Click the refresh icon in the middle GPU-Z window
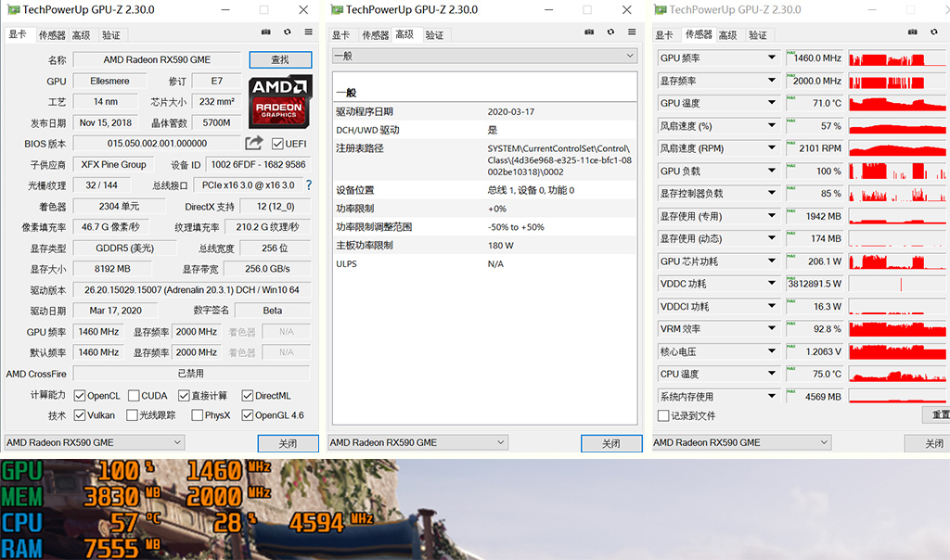Viewport: 950px width, 560px height. pos(611,32)
